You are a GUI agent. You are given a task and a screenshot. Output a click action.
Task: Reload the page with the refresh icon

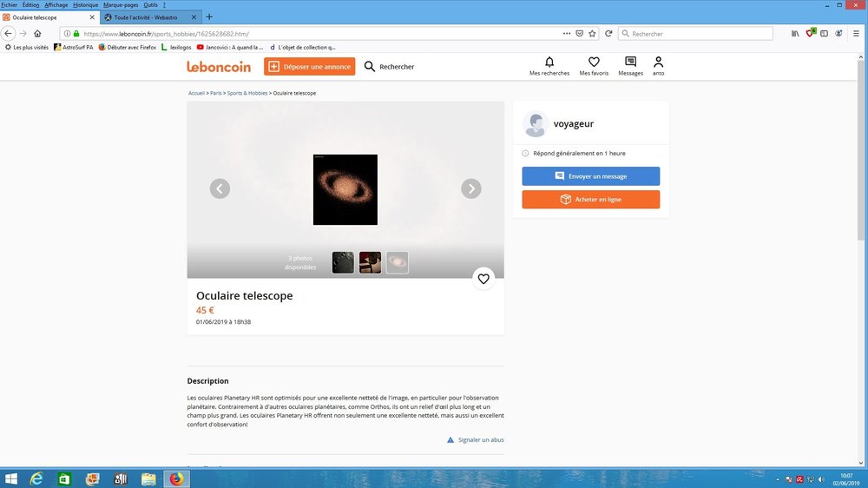608,34
